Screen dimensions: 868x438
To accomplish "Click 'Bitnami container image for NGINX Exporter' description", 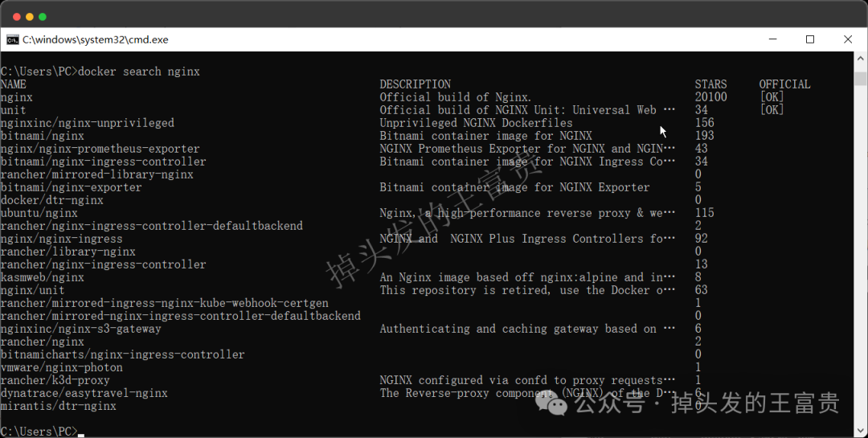I will [515, 187].
